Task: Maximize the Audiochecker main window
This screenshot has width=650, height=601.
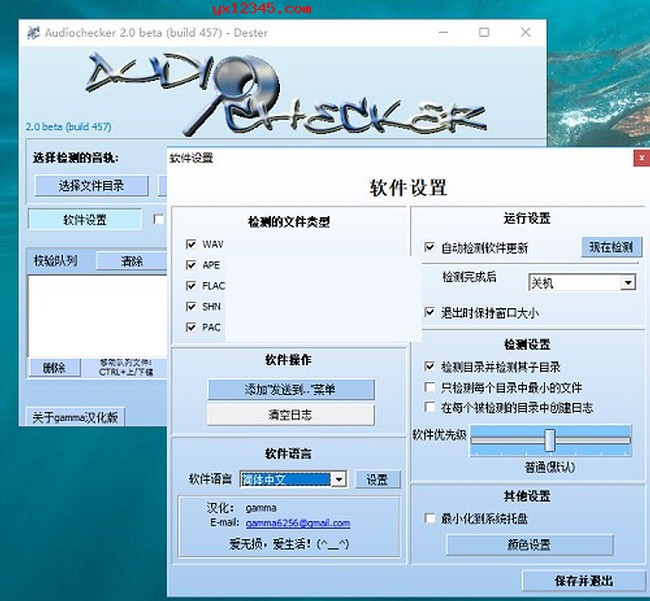Action: point(484,32)
